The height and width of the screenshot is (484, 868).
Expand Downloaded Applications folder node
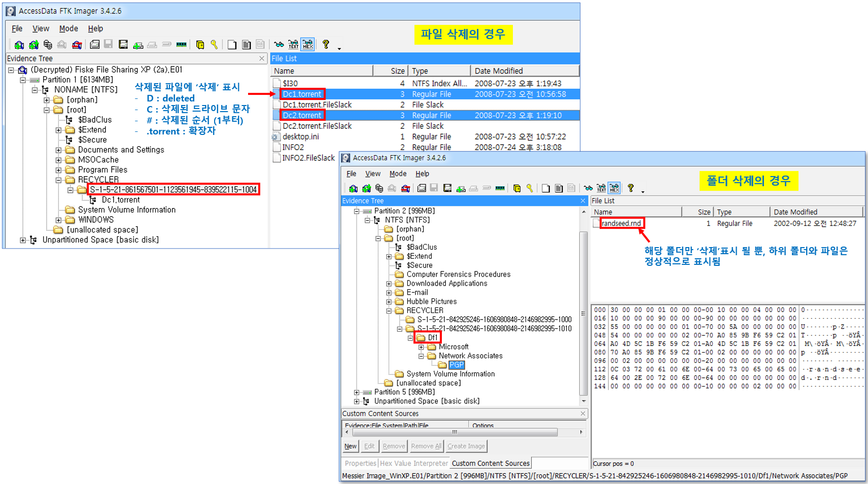389,284
